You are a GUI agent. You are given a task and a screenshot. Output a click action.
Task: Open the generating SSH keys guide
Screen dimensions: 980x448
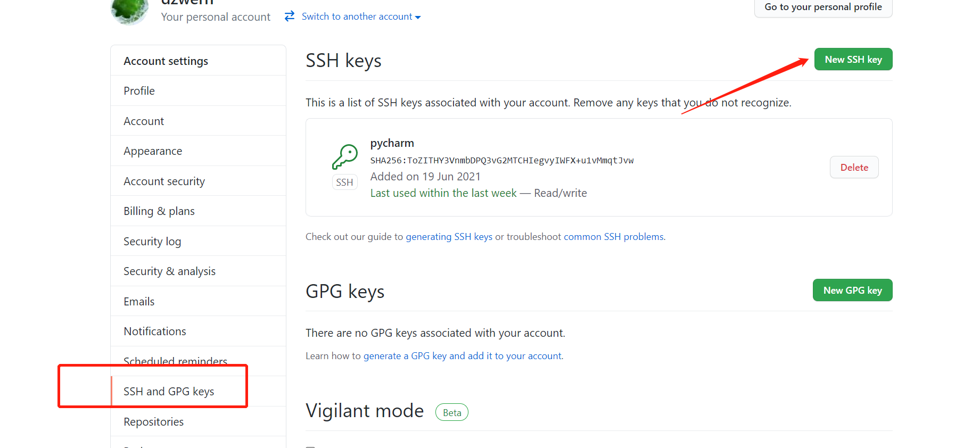pyautogui.click(x=449, y=236)
